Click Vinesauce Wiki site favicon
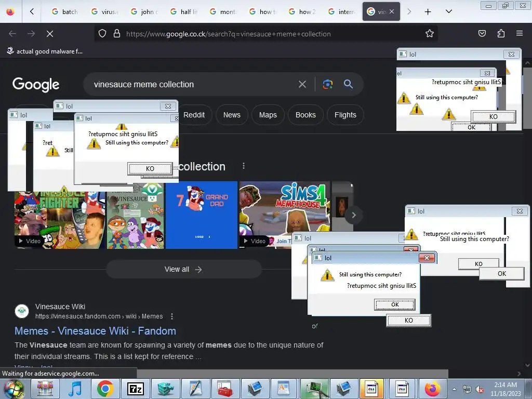 click(22, 311)
